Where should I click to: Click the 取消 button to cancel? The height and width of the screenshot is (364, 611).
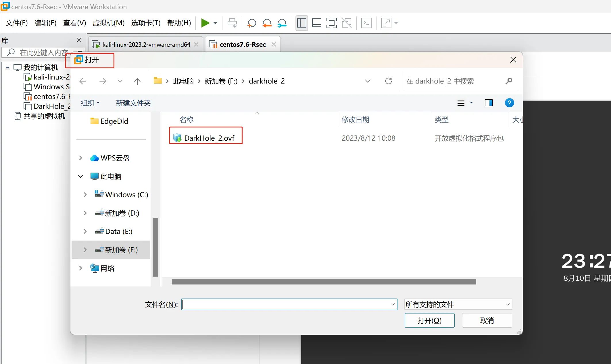[x=487, y=320]
